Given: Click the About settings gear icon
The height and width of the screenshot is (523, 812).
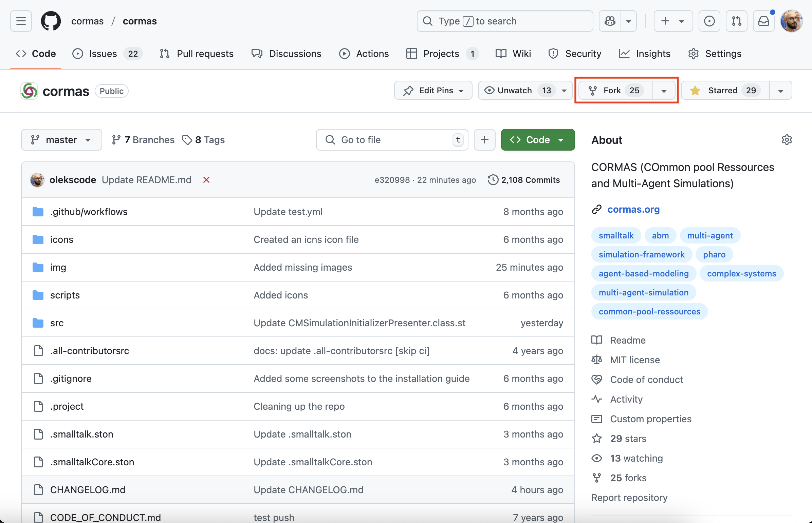Looking at the screenshot, I should pyautogui.click(x=787, y=140).
